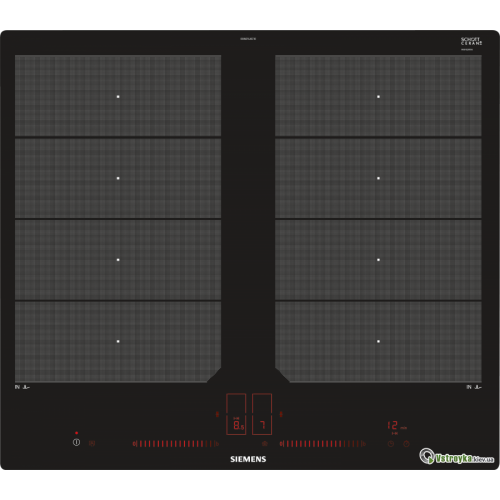Click the induction IN symbol at bottom right
Screen dimensions: 500x500
click(474, 387)
